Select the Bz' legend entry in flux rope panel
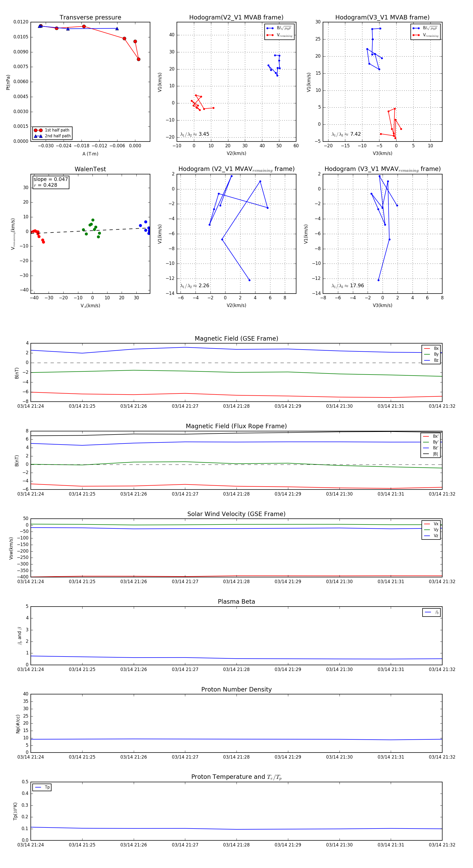This screenshot has height=868, width=473. [x=431, y=448]
